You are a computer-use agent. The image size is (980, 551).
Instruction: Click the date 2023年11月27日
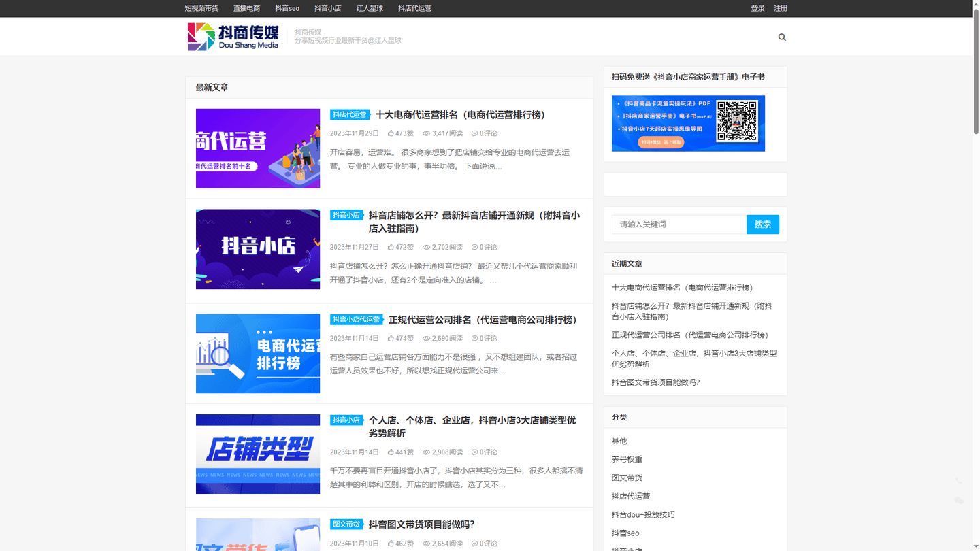pos(355,247)
